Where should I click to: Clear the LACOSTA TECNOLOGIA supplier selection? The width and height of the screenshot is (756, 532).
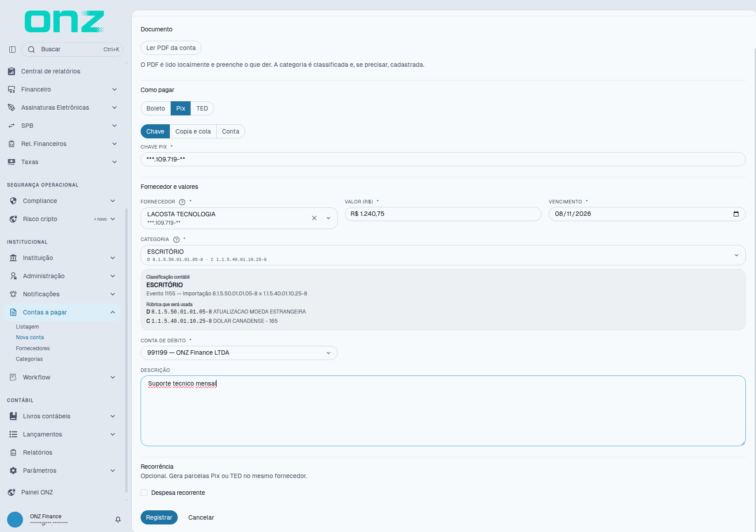pyautogui.click(x=314, y=218)
